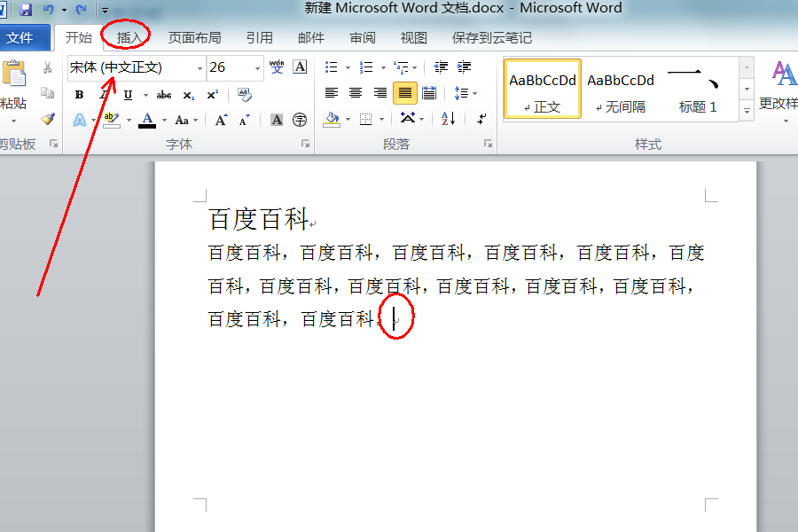Toggle strikethrough (abc) formatting
This screenshot has width=798, height=532.
(164, 95)
